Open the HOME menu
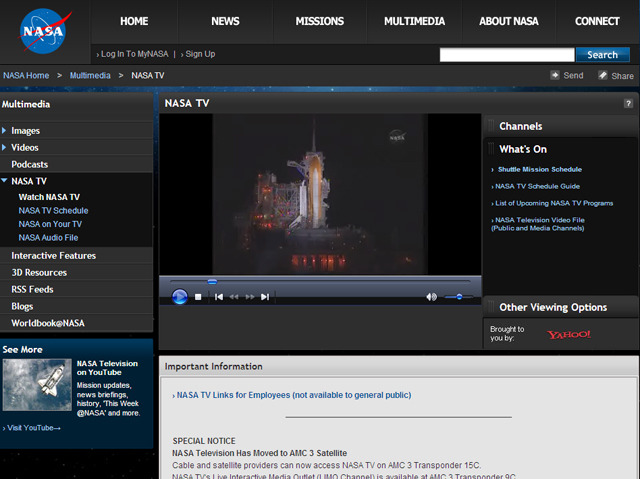Screen dimensions: 640x479 coord(134,21)
